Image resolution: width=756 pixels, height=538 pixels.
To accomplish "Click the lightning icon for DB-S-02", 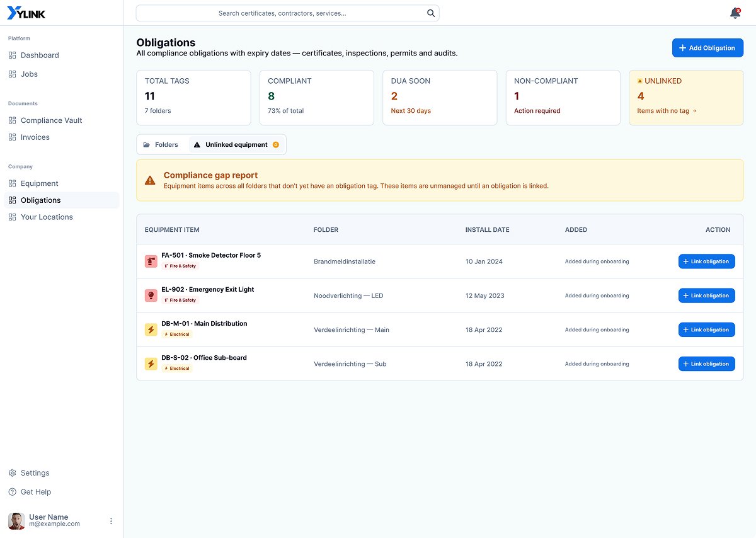I will [151, 363].
